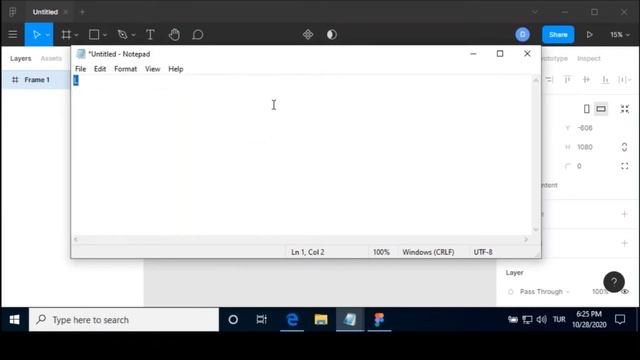The width and height of the screenshot is (640, 360).
Task: Switch to Figma Assets tab
Action: point(51,58)
